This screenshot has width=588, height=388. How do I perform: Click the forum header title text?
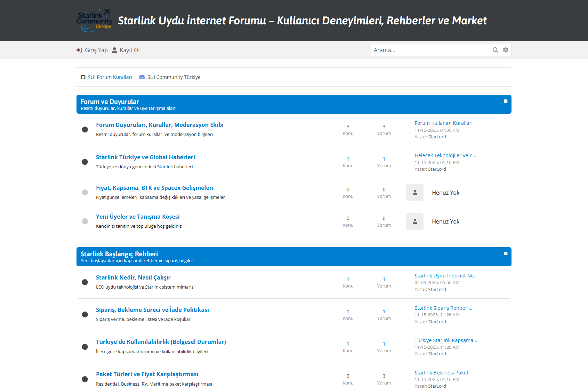302,21
